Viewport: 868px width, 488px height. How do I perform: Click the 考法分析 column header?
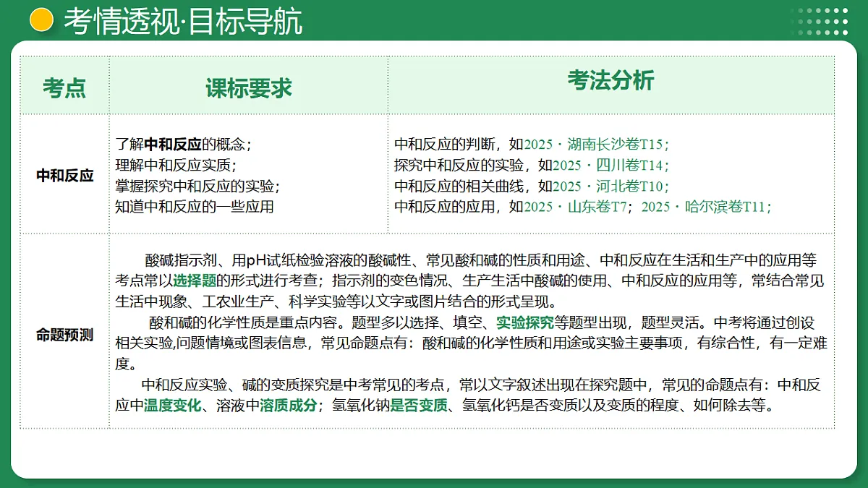pos(610,80)
